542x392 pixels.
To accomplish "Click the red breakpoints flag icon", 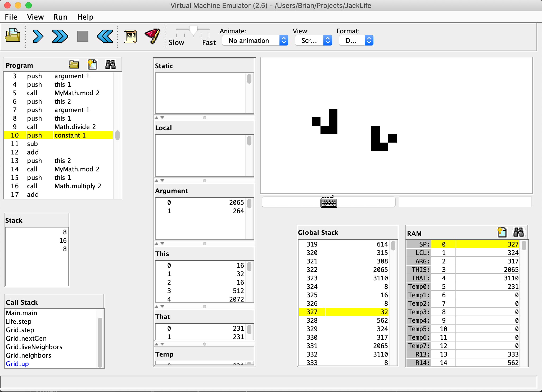I will pyautogui.click(x=153, y=36).
